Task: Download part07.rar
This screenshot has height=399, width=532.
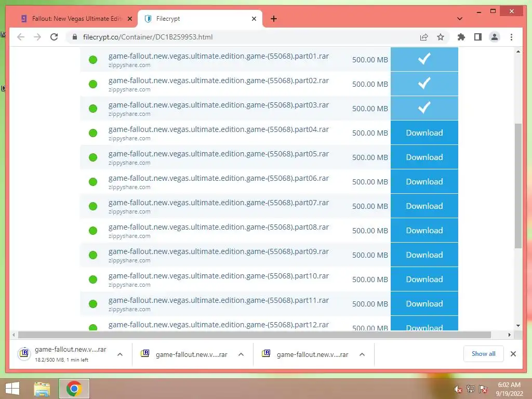Action: pos(424,206)
